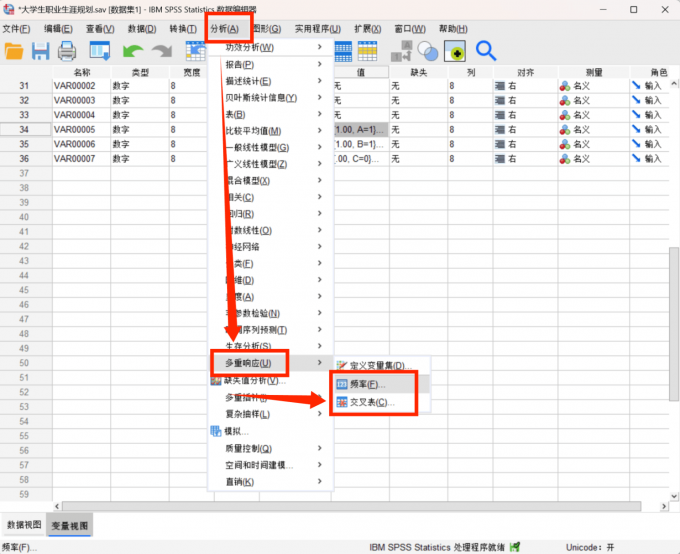Undo with the green arrow icon
Screen dimensions: 680x554
coord(133,51)
